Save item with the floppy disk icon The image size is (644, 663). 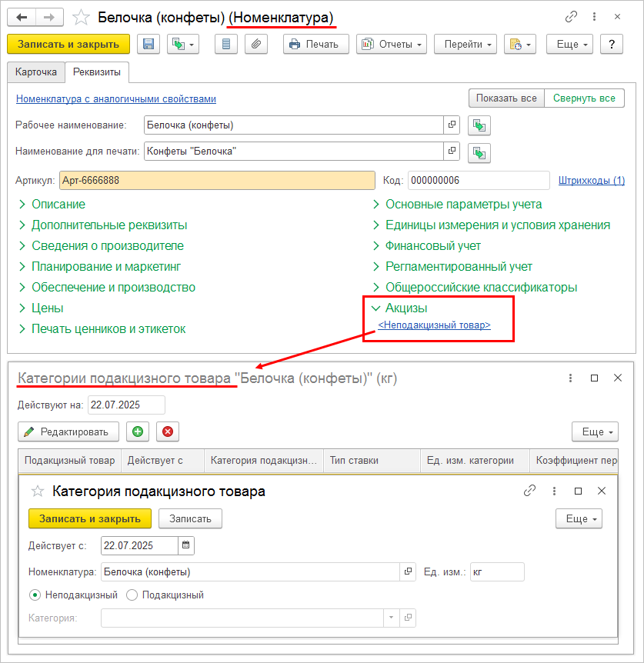point(148,44)
